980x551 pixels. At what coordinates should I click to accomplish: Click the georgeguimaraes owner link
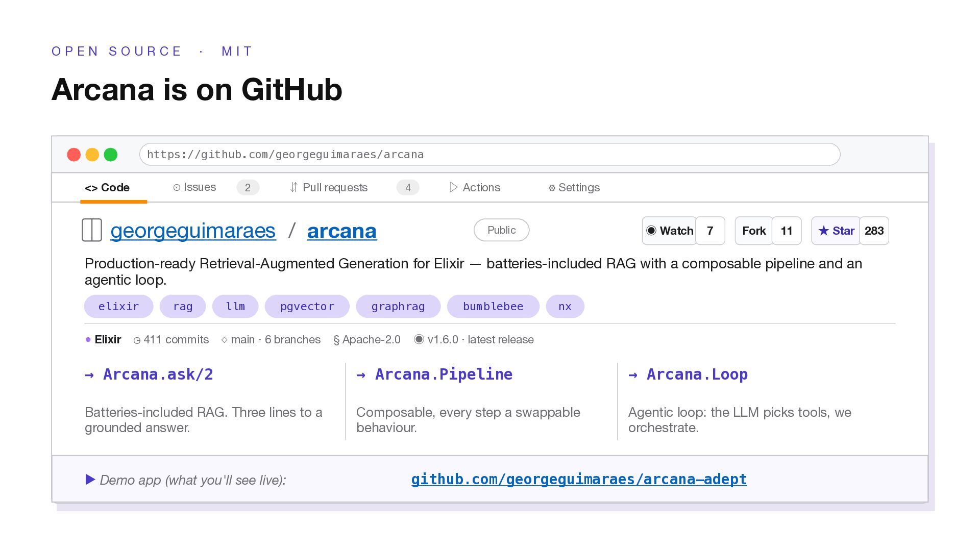(x=193, y=231)
